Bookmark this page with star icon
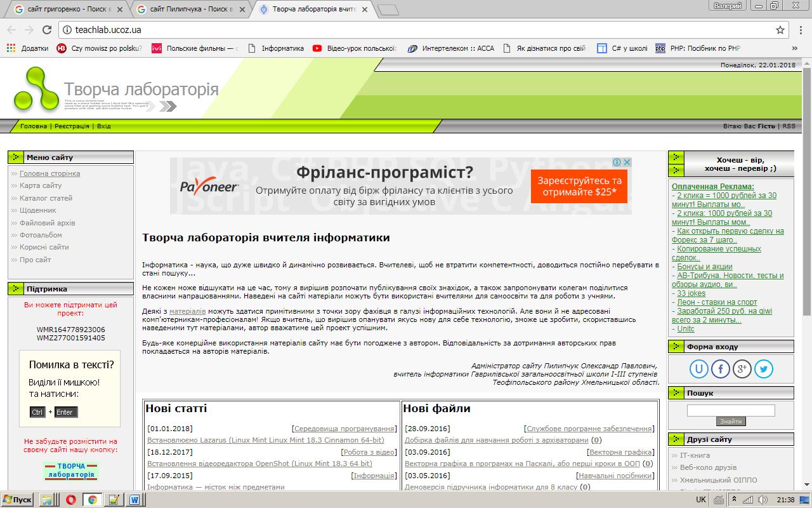This screenshot has width=812, height=508. point(780,30)
